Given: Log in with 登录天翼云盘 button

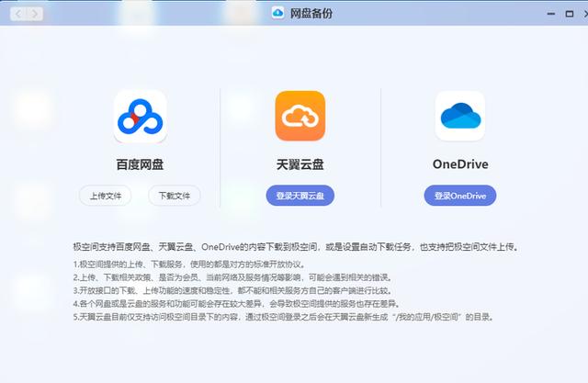Looking at the screenshot, I should (x=300, y=196).
